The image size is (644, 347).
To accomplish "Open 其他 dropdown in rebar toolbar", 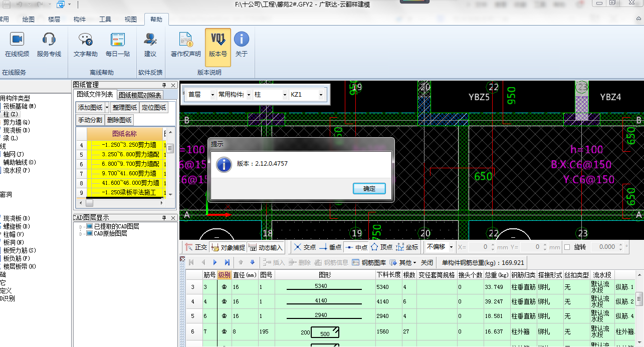I will pyautogui.click(x=403, y=262).
